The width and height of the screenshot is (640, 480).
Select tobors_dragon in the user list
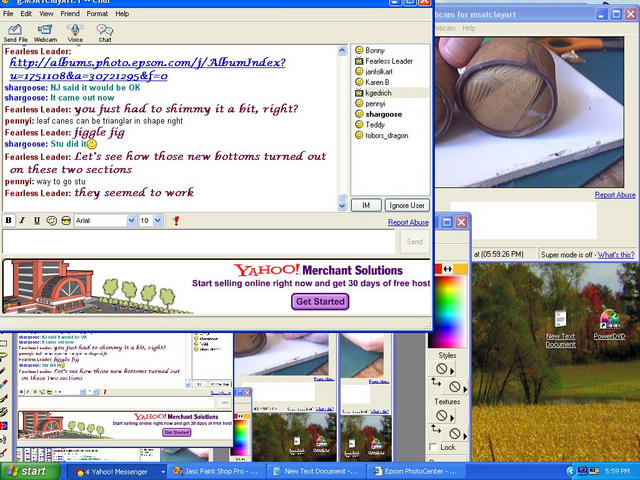387,136
